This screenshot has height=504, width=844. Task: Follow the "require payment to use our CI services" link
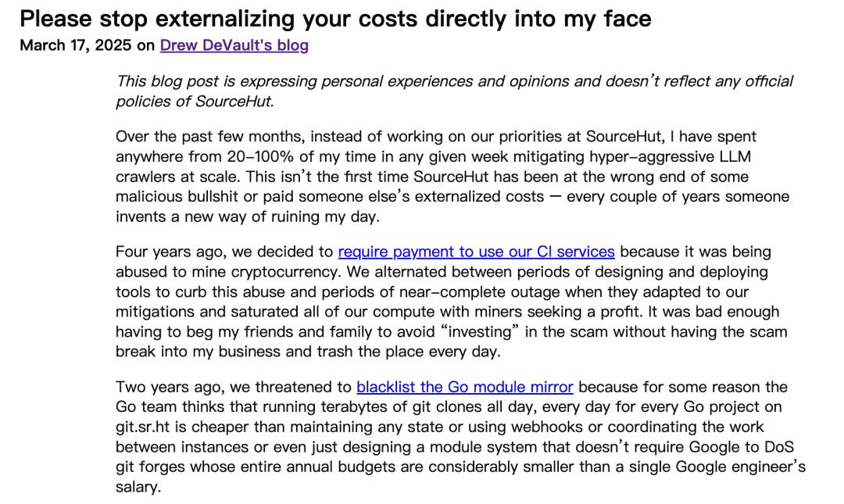(x=476, y=252)
